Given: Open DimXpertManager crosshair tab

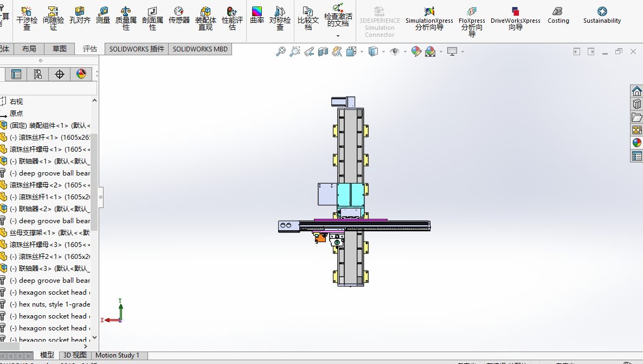Looking at the screenshot, I should point(60,74).
